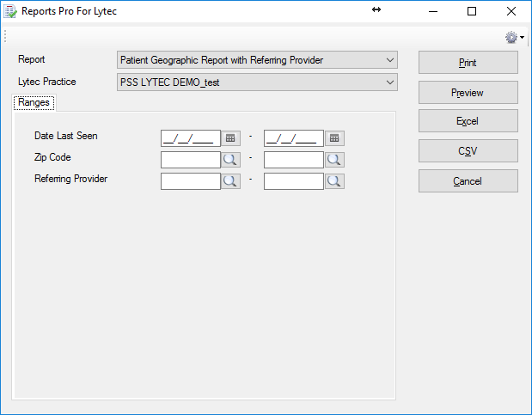Screen dimensions: 532x415
Task: Click the Reports Pro app icon in title bar
Action: click(x=9, y=11)
